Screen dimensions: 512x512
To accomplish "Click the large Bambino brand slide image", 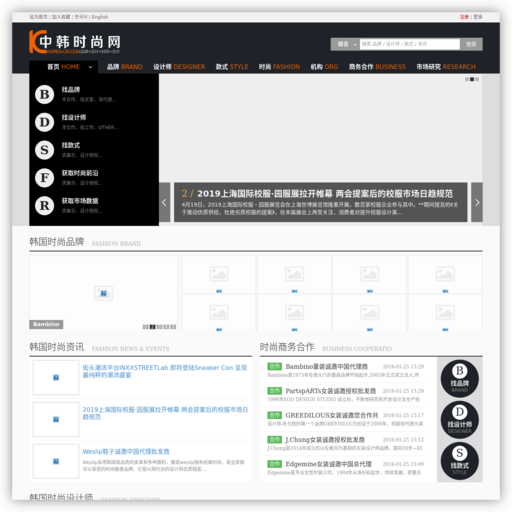I will [x=103, y=293].
